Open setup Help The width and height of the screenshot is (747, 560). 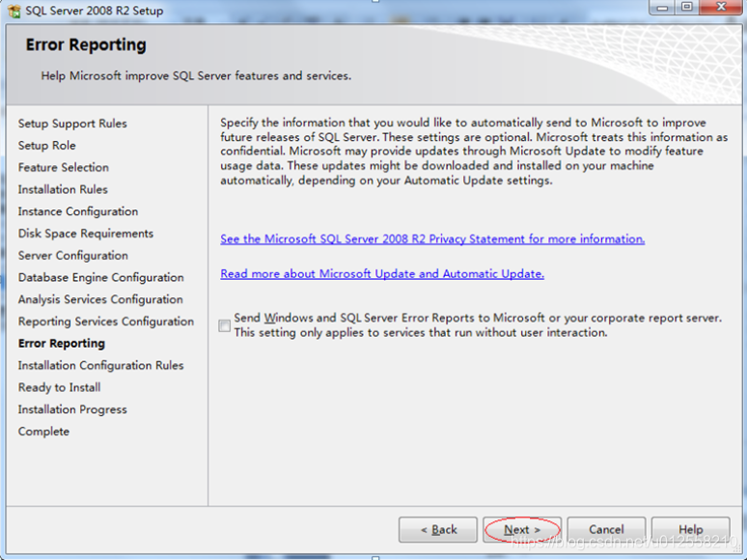coord(691,529)
